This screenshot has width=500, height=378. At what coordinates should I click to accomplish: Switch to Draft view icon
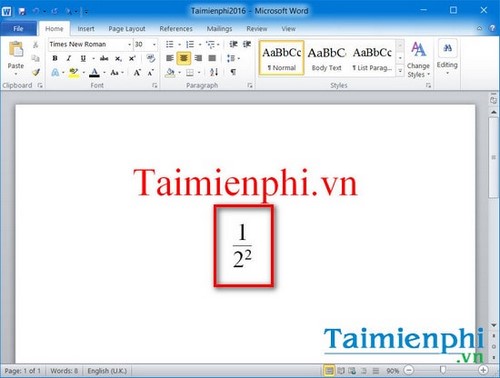click(x=376, y=370)
